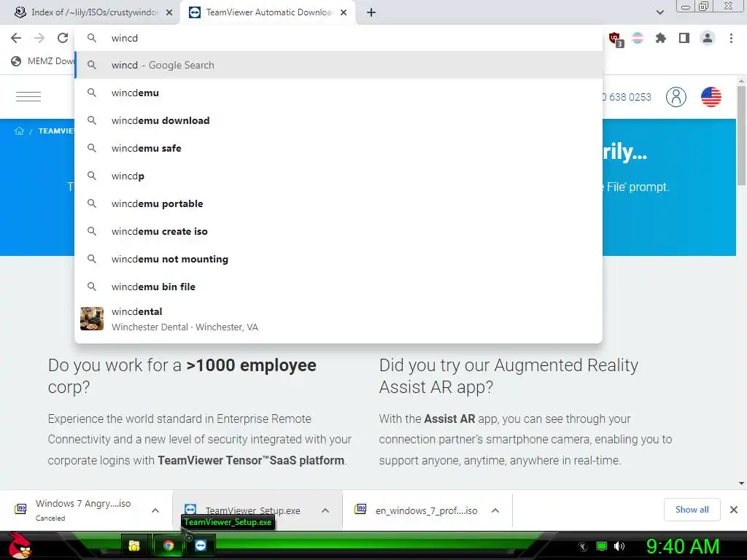Show hidden tray icons arrow
This screenshot has width=747, height=560.
583,547
